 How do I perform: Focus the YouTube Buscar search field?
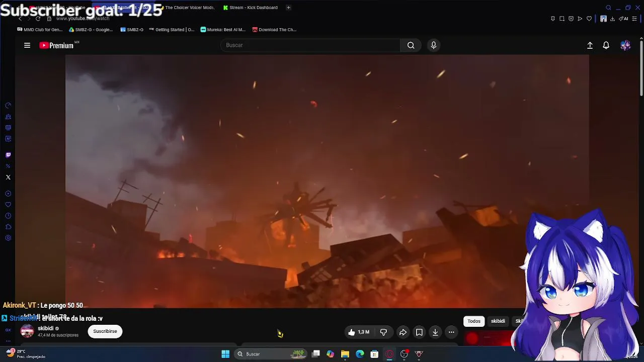310,45
